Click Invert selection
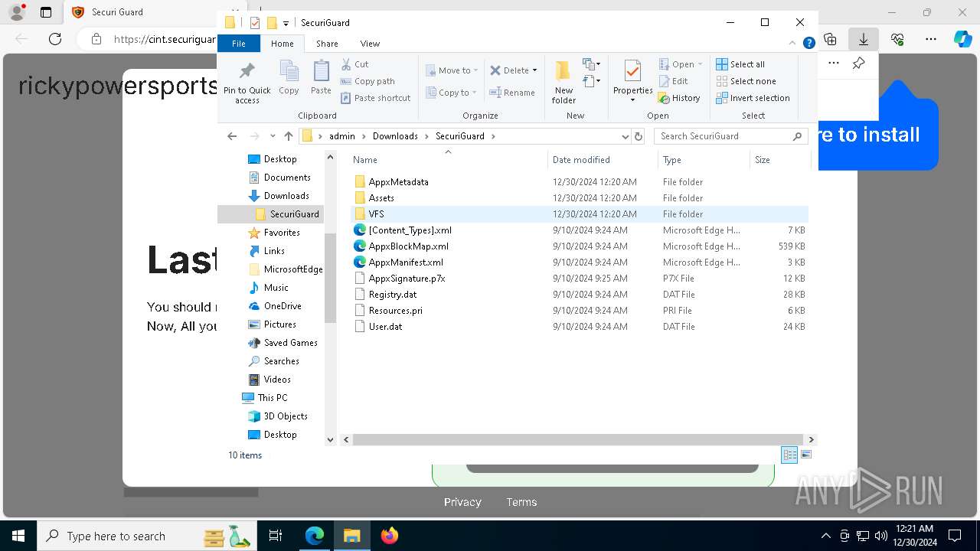 tap(753, 98)
